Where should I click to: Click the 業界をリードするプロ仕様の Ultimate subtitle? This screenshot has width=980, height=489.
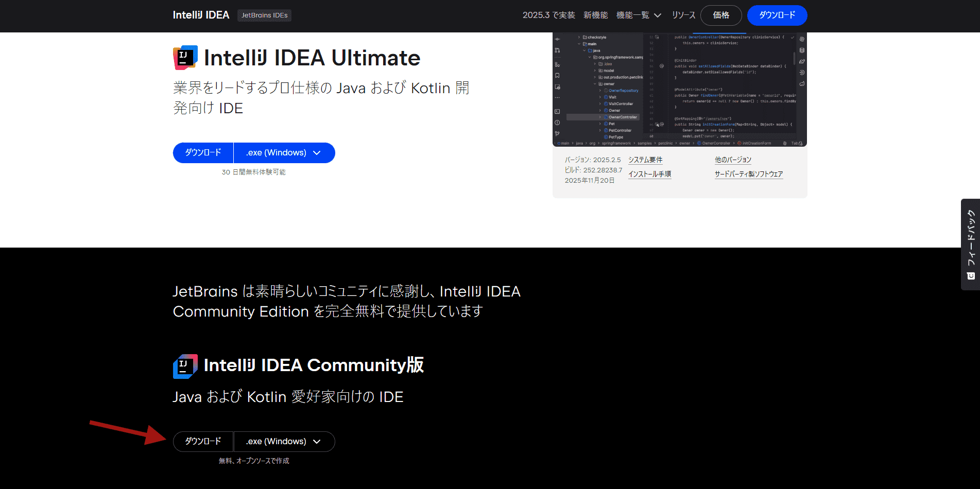tap(321, 98)
